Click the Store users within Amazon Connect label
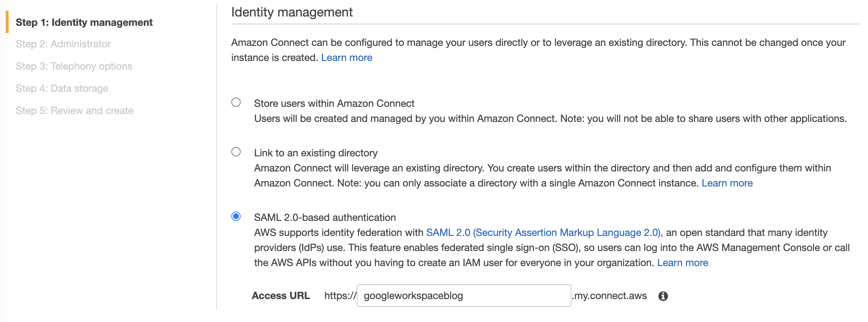This screenshot has width=868, height=322. [334, 103]
